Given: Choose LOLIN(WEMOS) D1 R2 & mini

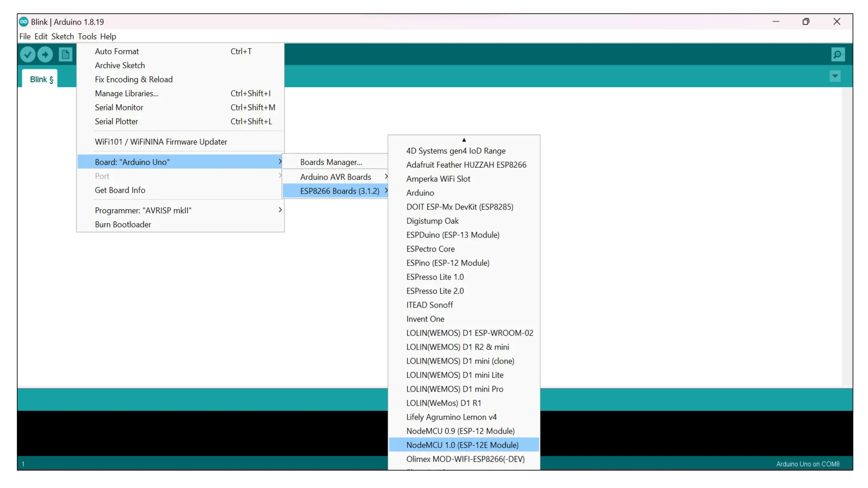Looking at the screenshot, I should click(457, 347).
